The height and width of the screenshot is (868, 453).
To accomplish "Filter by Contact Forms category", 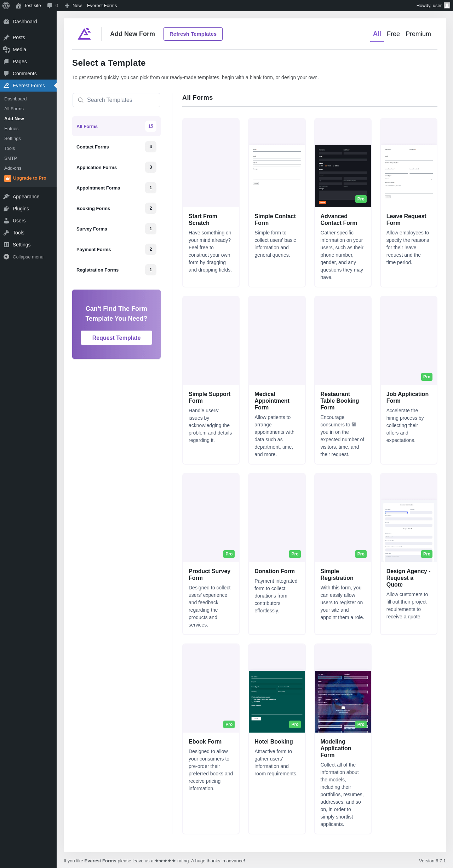I will (116, 147).
